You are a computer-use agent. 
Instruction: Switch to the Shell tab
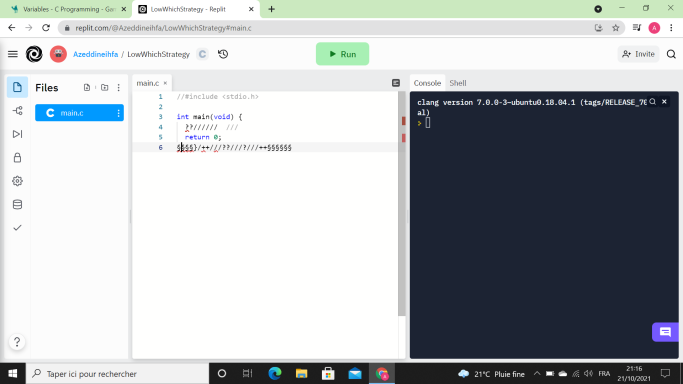[x=458, y=83]
